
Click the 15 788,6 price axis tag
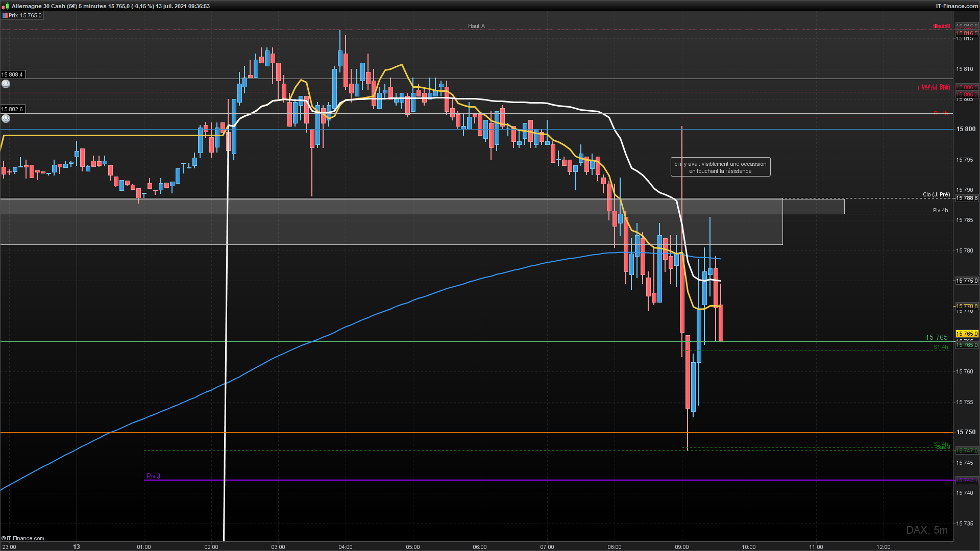pyautogui.click(x=967, y=198)
